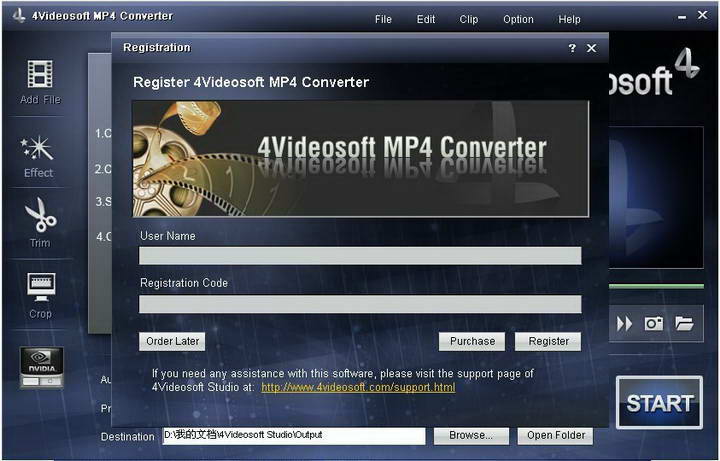
Task: Minimize the main converter window
Action: click(x=681, y=17)
